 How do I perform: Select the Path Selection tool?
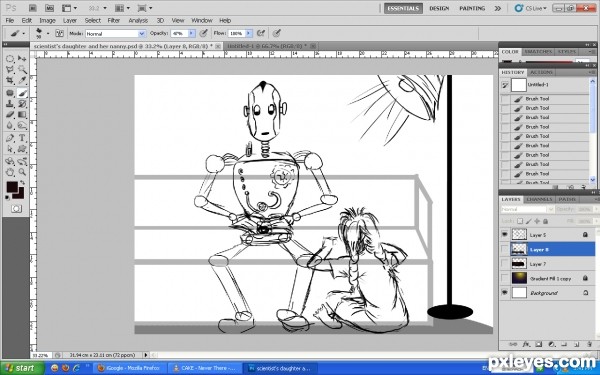(10, 149)
